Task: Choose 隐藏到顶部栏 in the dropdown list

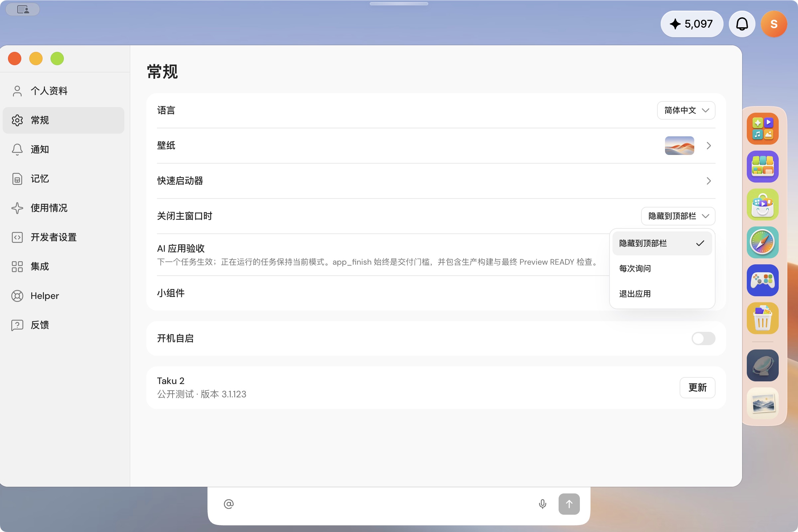Action: [x=662, y=243]
